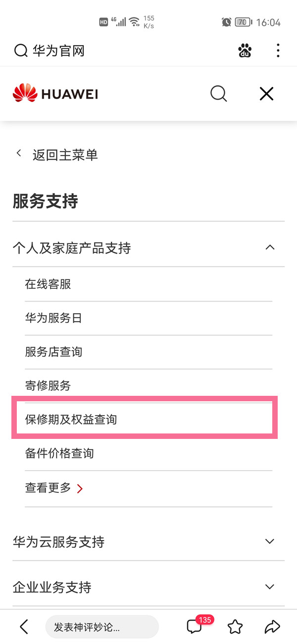Image resolution: width=297 pixels, height=644 pixels.
Task: Open the browser three-dot overflow menu
Action: (x=278, y=51)
